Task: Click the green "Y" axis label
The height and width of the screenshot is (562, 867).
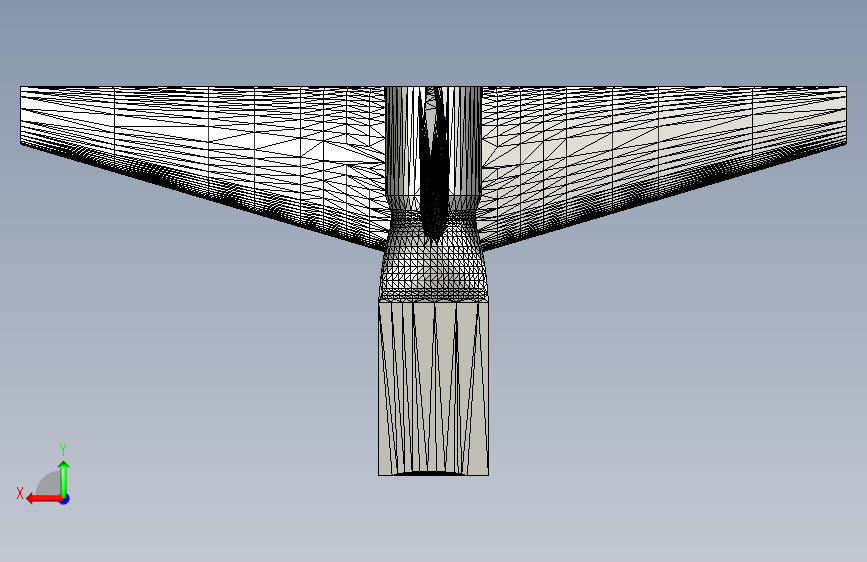Action: tap(63, 449)
